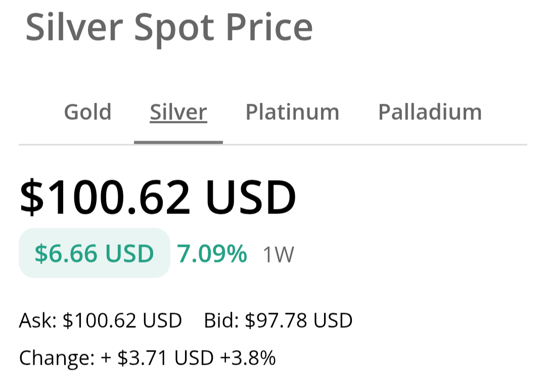
Task: Click the Bid label
Action: coord(221,321)
